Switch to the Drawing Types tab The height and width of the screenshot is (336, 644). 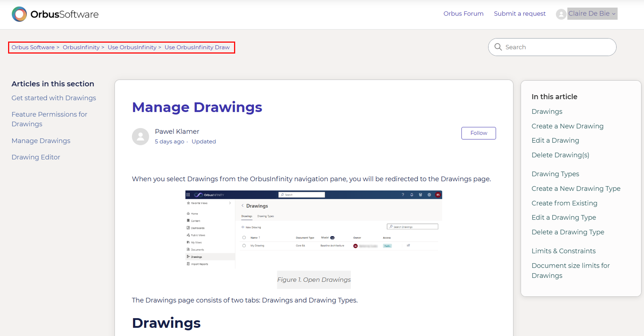pos(266,216)
